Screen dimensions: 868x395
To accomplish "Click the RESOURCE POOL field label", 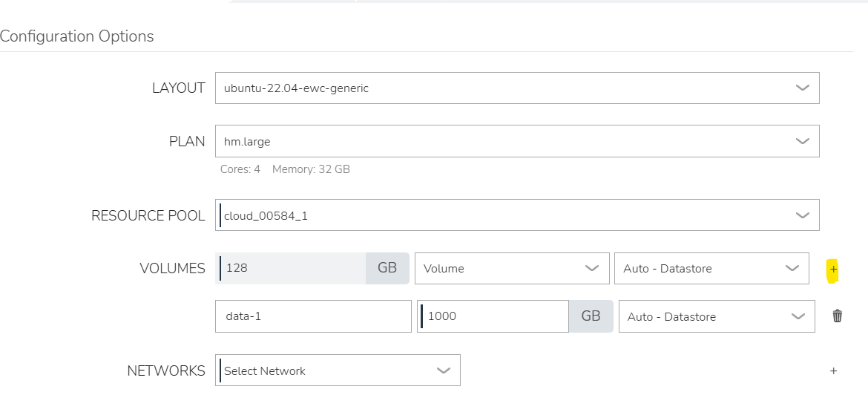I will [x=148, y=215].
